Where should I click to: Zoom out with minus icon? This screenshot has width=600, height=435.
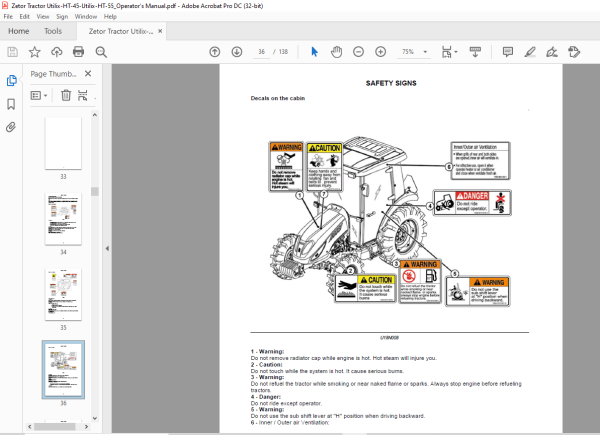pyautogui.click(x=359, y=52)
